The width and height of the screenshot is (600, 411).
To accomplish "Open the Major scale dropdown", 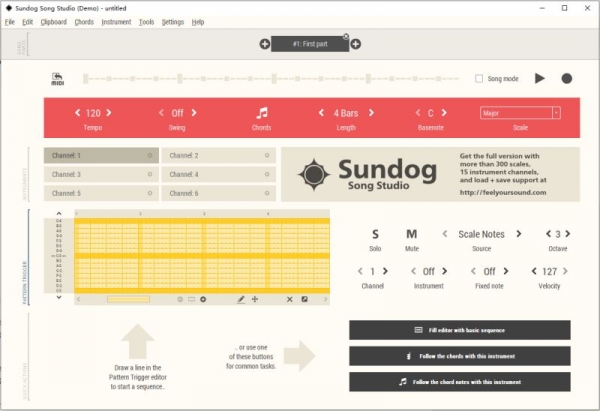I will 520,113.
